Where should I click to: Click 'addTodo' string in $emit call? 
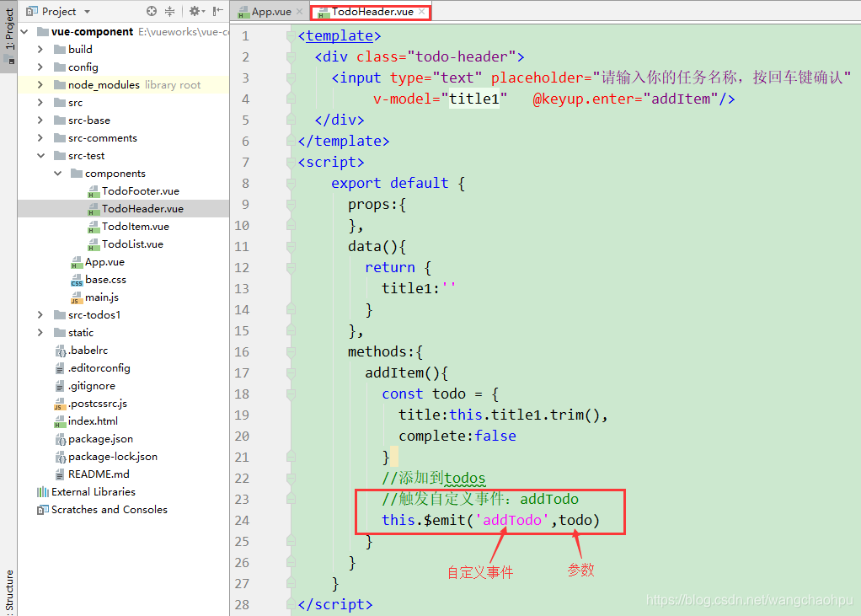(511, 520)
